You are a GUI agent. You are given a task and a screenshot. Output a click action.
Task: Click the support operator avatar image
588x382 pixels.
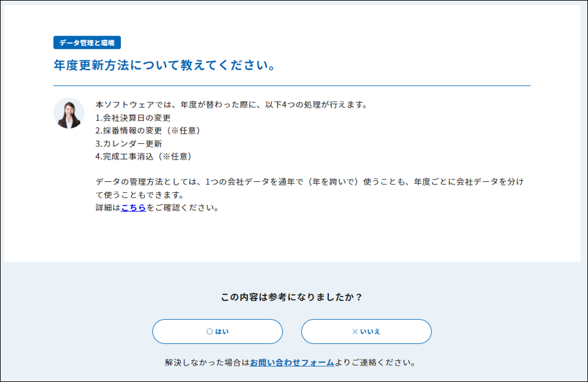69,113
